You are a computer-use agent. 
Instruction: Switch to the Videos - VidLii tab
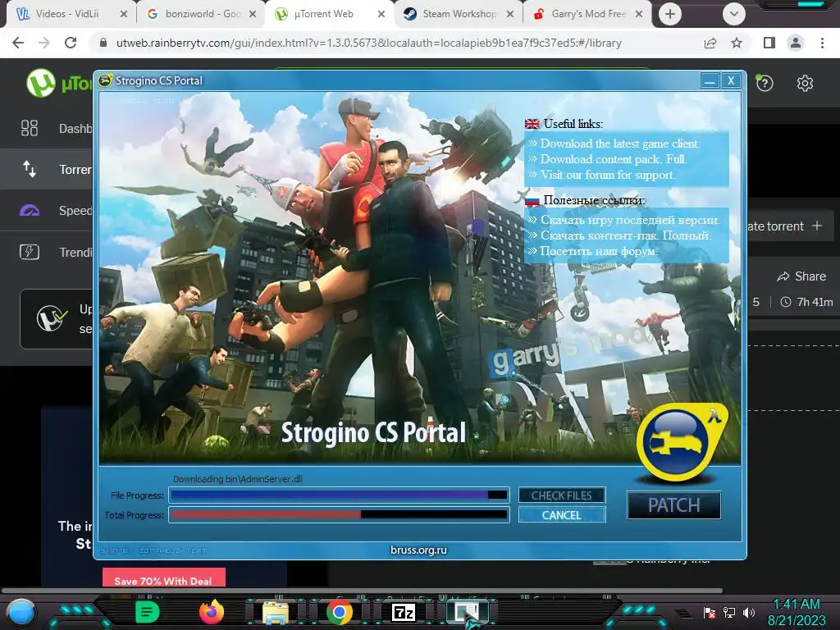67,14
